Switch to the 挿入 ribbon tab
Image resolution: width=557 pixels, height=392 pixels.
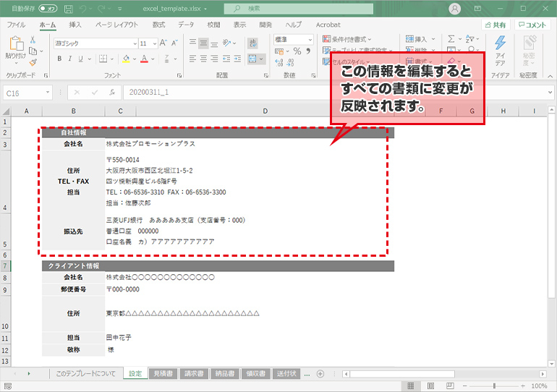tap(75, 25)
